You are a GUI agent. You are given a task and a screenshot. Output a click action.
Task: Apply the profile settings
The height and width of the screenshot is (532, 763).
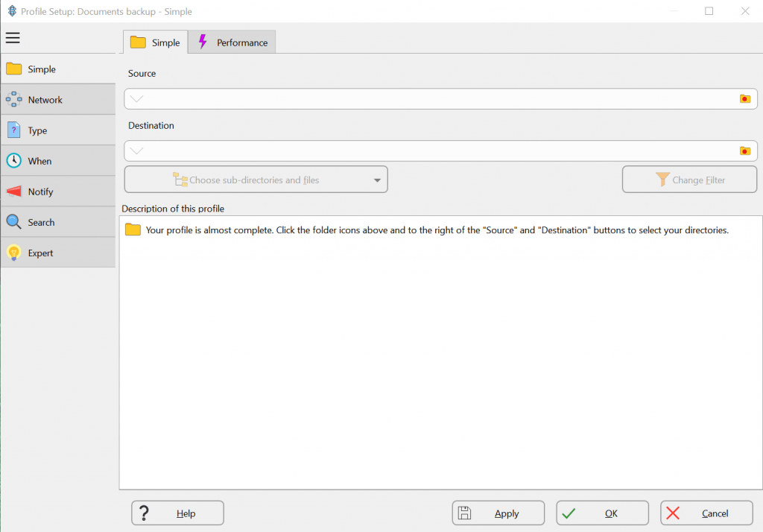[498, 513]
